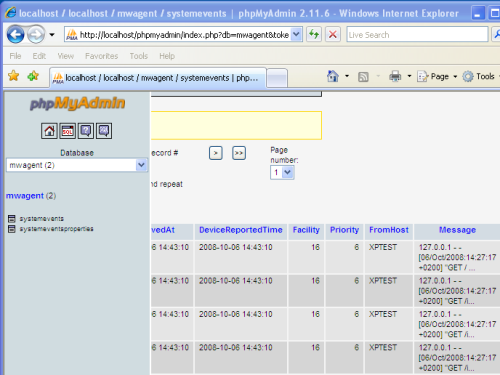This screenshot has width=500, height=375.
Task: Open phpMyAdmin Home icon in sidebar
Action: coord(49,131)
